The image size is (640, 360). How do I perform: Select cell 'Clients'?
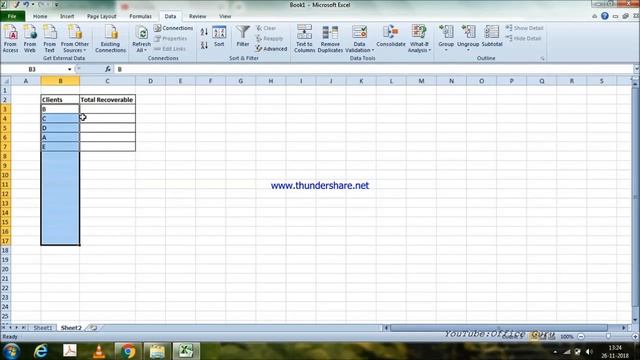(x=60, y=100)
